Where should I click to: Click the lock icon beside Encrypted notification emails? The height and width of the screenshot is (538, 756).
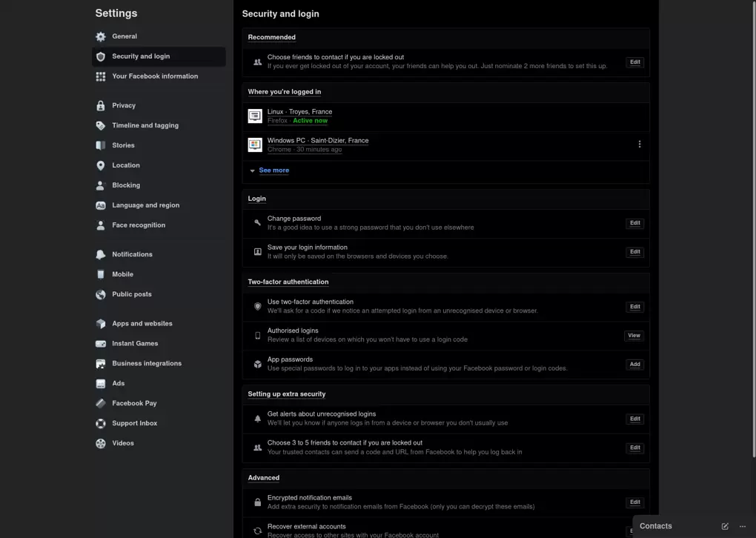click(257, 502)
